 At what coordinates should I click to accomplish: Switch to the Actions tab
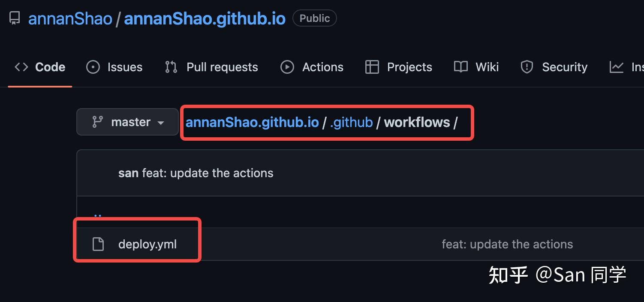[x=322, y=67]
